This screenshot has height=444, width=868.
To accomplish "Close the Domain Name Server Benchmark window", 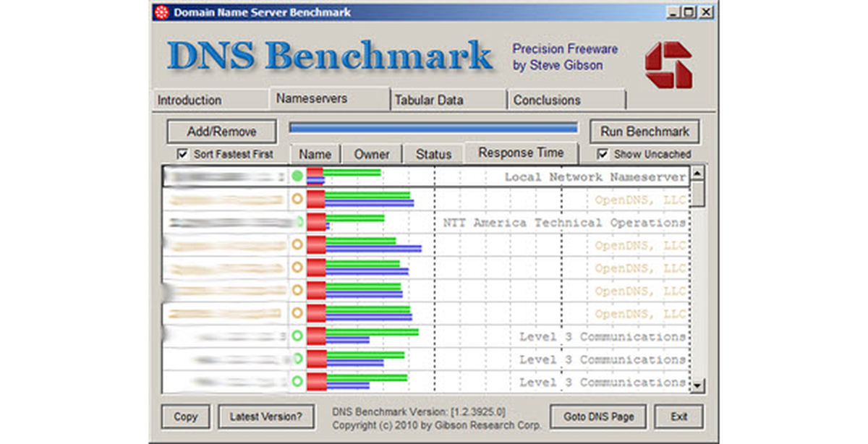I will point(706,12).
